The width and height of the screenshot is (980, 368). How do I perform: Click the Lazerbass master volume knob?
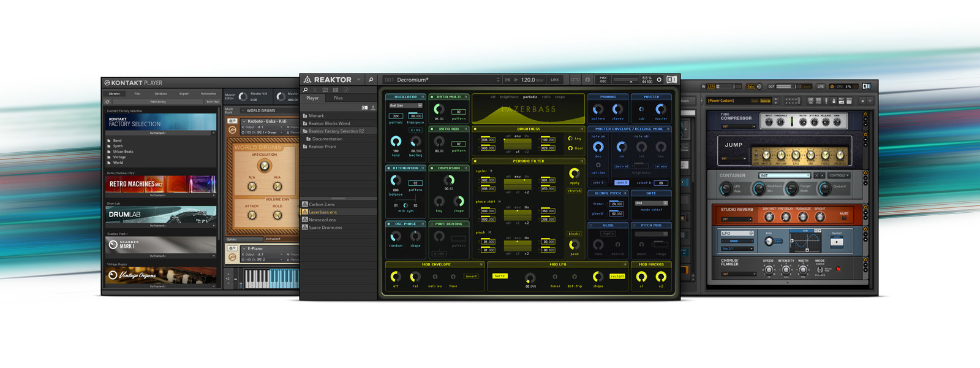pos(661,109)
